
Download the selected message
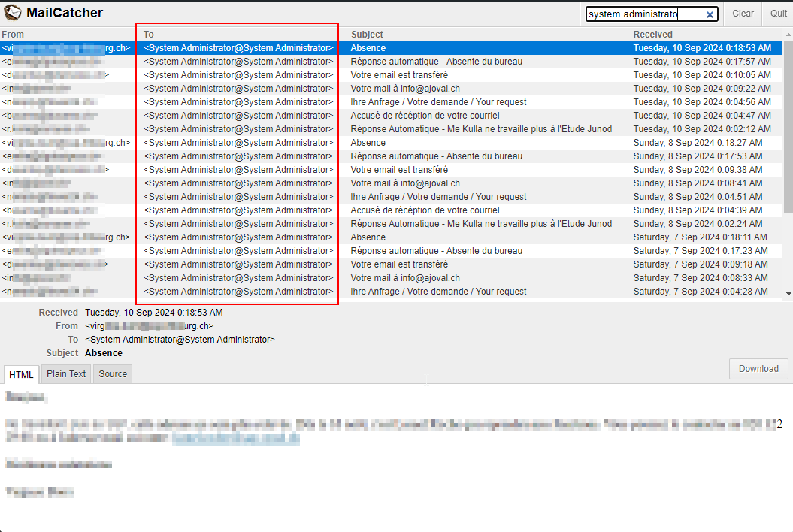coord(758,369)
